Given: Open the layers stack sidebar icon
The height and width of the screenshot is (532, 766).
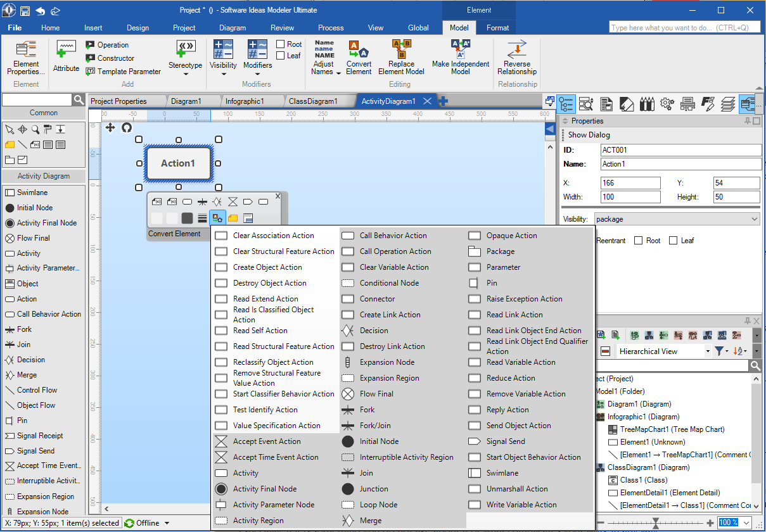Looking at the screenshot, I should (x=728, y=104).
